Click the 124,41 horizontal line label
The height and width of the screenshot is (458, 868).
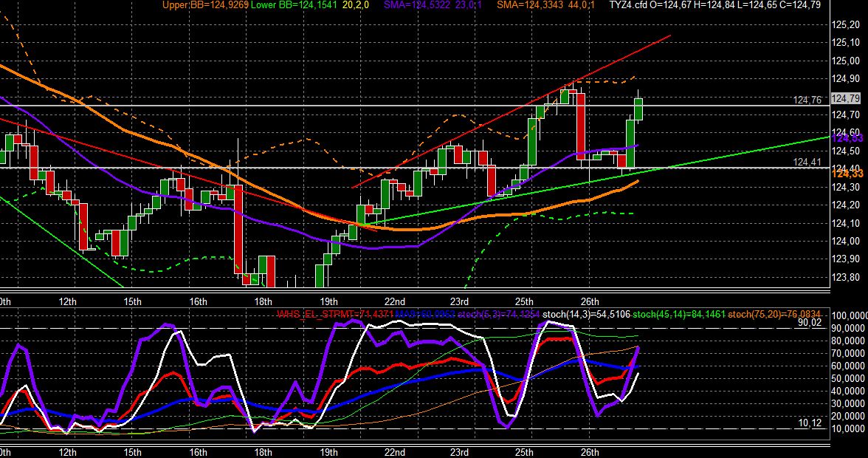tap(807, 162)
